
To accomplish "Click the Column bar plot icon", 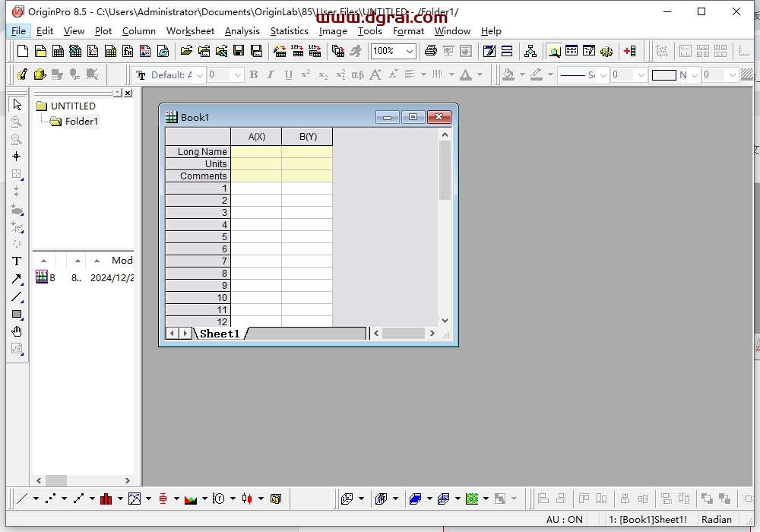I will [106, 499].
